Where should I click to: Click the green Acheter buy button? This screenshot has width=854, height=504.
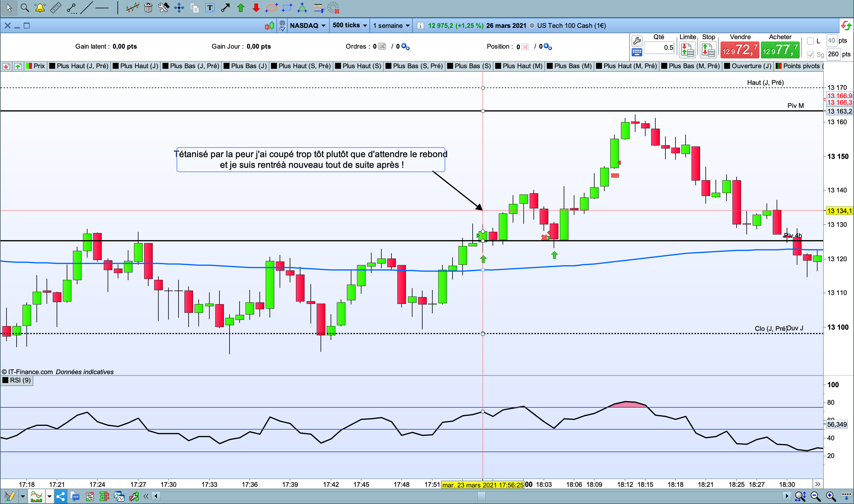coord(780,50)
